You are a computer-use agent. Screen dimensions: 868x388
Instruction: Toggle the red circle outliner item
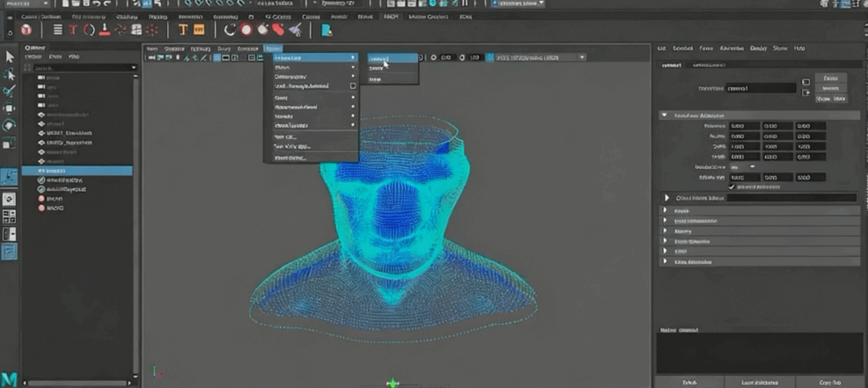41,199
